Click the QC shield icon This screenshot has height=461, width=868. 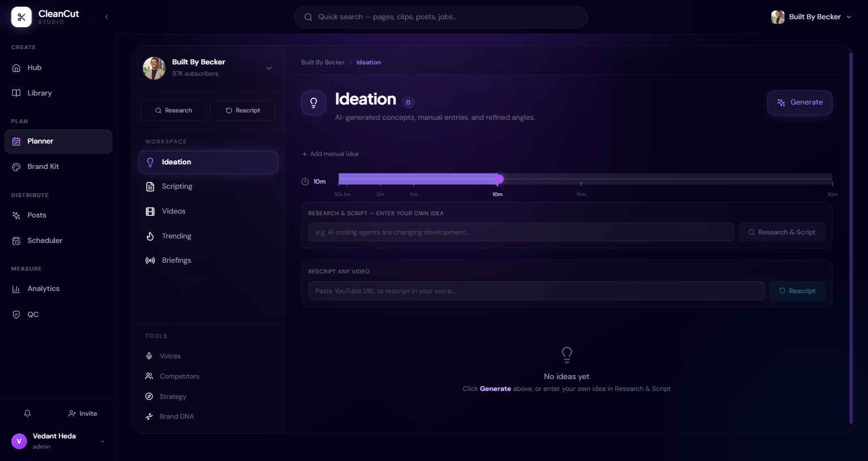[x=16, y=315]
